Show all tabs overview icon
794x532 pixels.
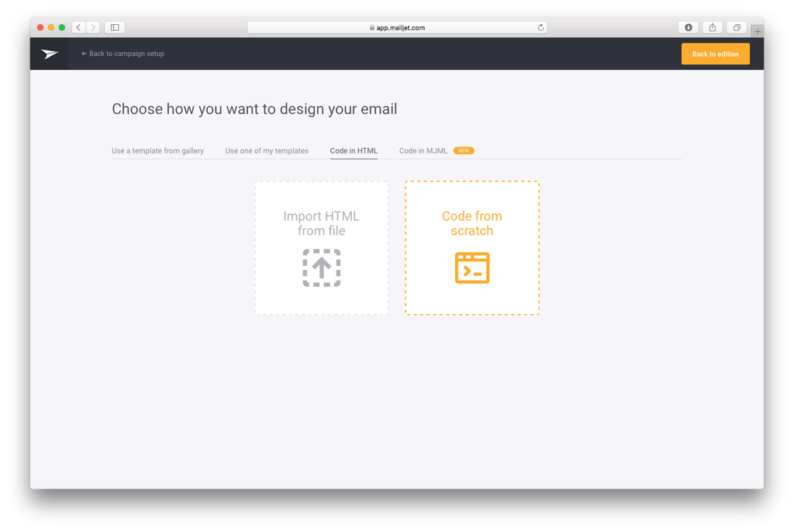click(737, 27)
